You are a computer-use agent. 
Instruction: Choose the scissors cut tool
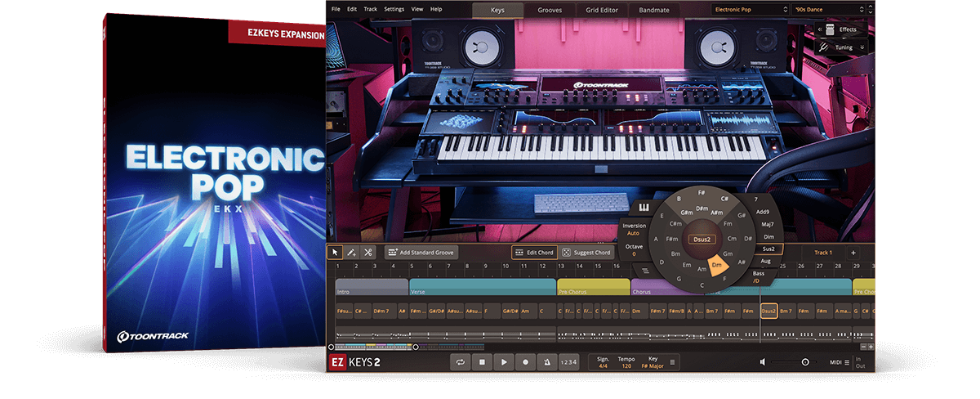point(367,253)
